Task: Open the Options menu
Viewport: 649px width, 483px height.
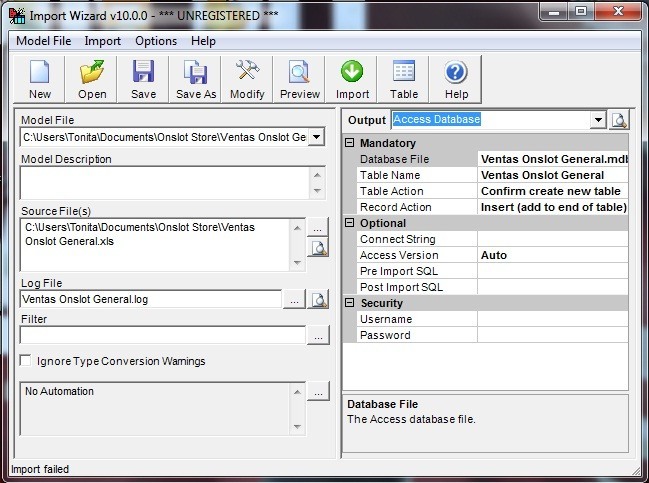Action: pyautogui.click(x=156, y=41)
